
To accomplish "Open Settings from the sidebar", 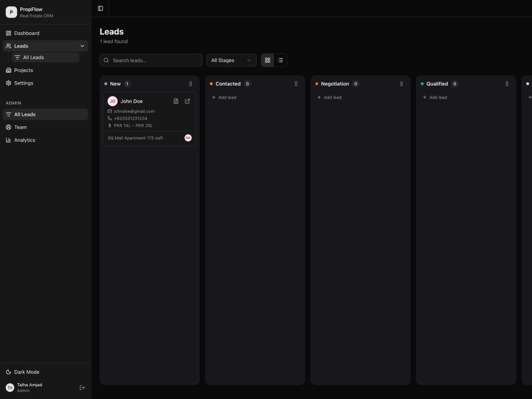I will coord(45,83).
